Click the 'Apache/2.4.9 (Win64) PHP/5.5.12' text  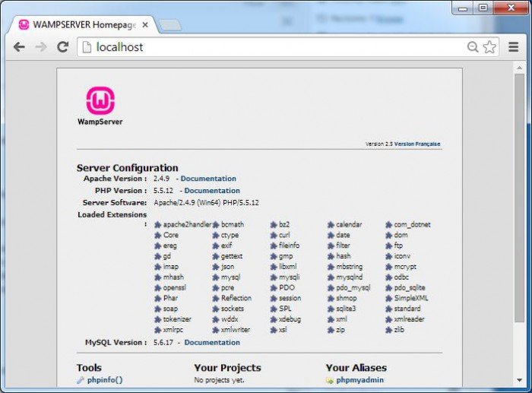coord(206,203)
